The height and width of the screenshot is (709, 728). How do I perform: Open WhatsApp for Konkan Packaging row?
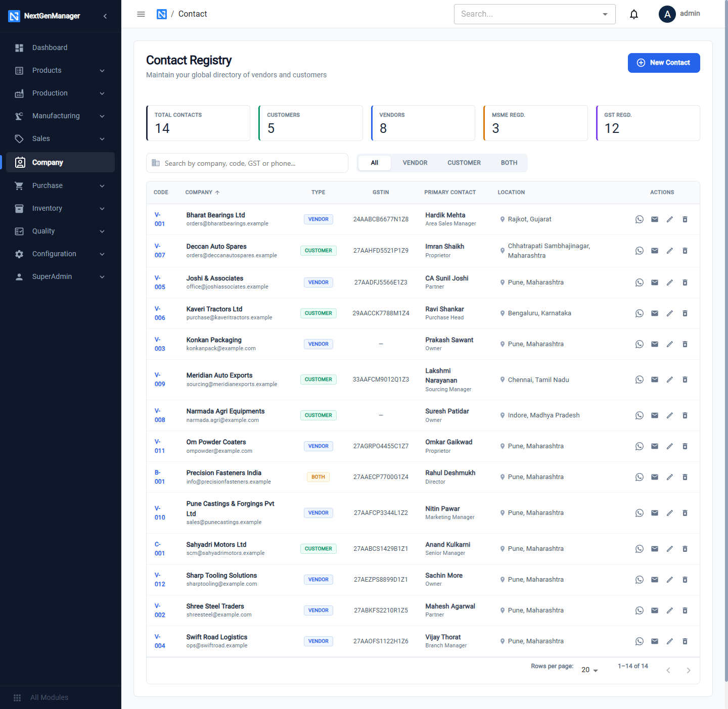[640, 344]
